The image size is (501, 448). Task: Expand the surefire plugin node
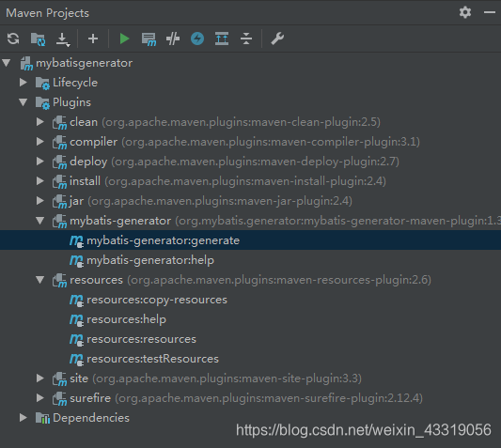tap(39, 398)
